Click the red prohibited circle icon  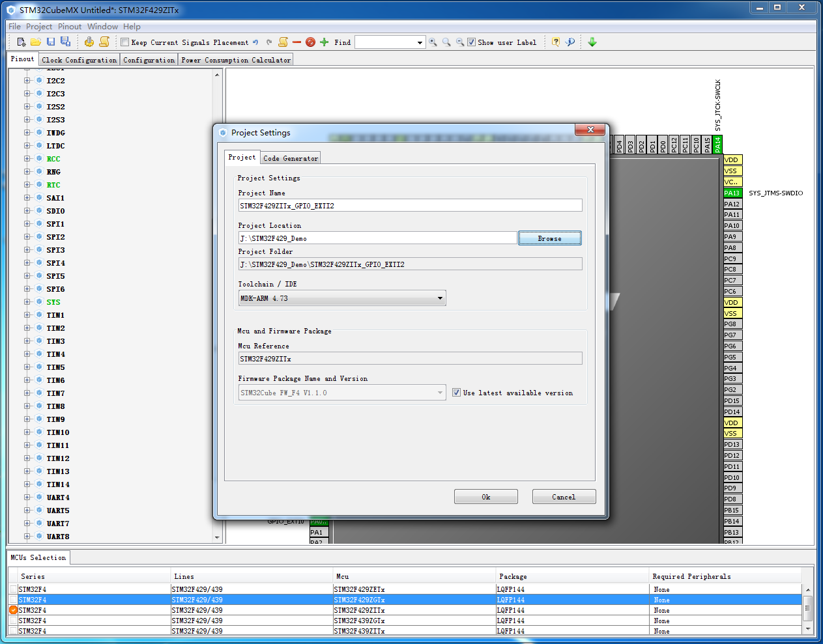point(311,42)
